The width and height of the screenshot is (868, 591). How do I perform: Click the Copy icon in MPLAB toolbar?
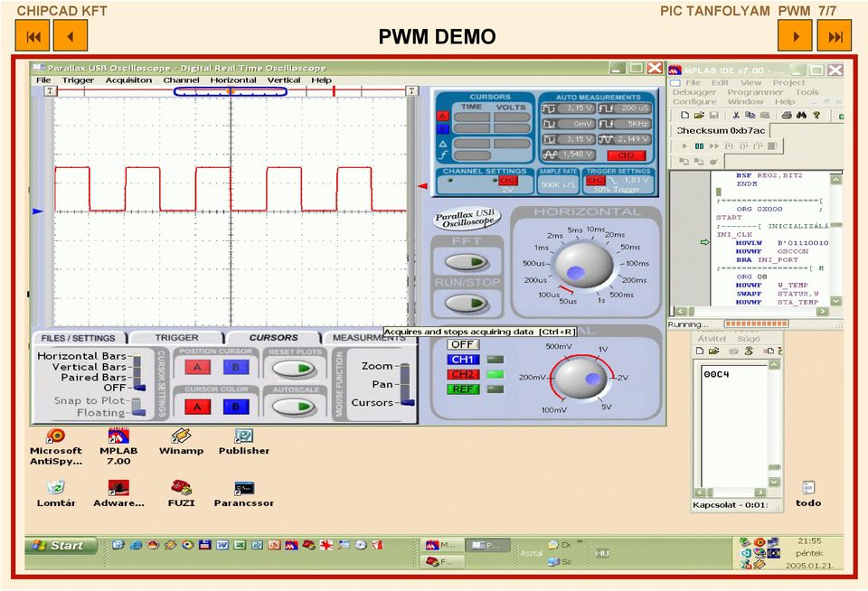[x=750, y=115]
